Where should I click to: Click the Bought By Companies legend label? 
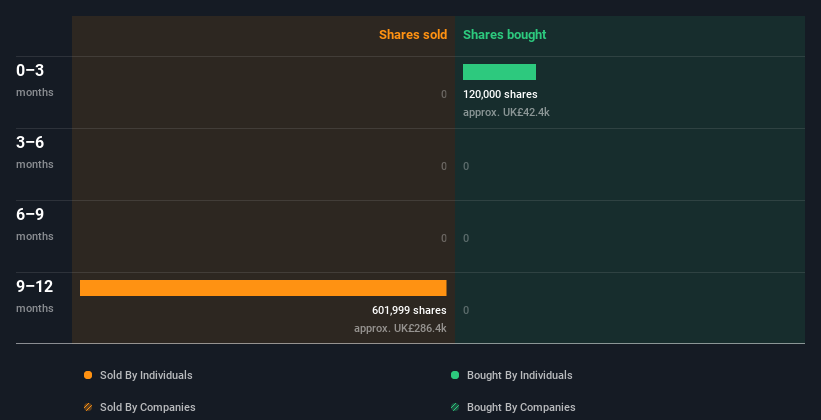[521, 407]
